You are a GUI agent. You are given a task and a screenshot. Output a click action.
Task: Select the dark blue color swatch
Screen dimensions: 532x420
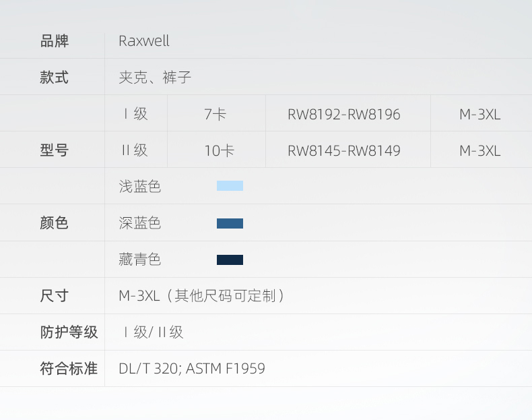point(230,223)
